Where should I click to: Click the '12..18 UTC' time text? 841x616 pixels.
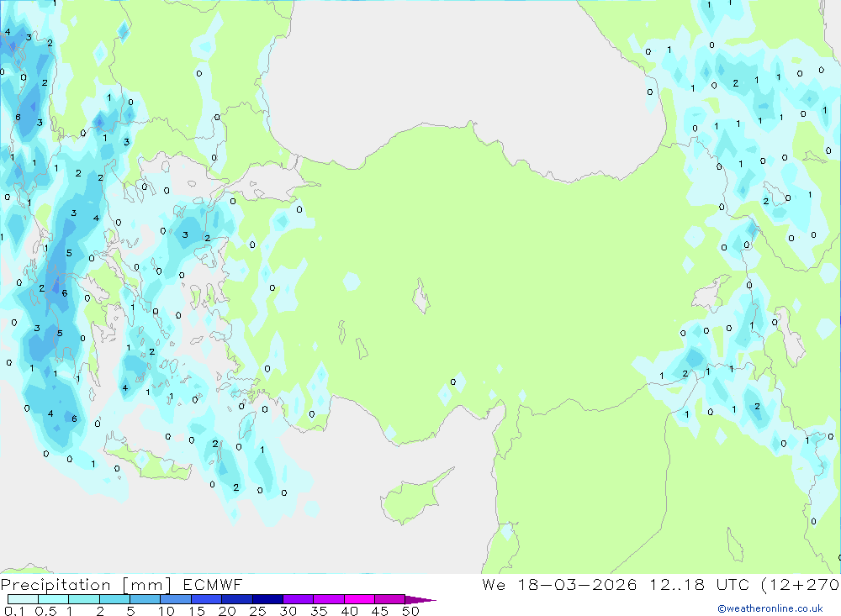click(699, 584)
